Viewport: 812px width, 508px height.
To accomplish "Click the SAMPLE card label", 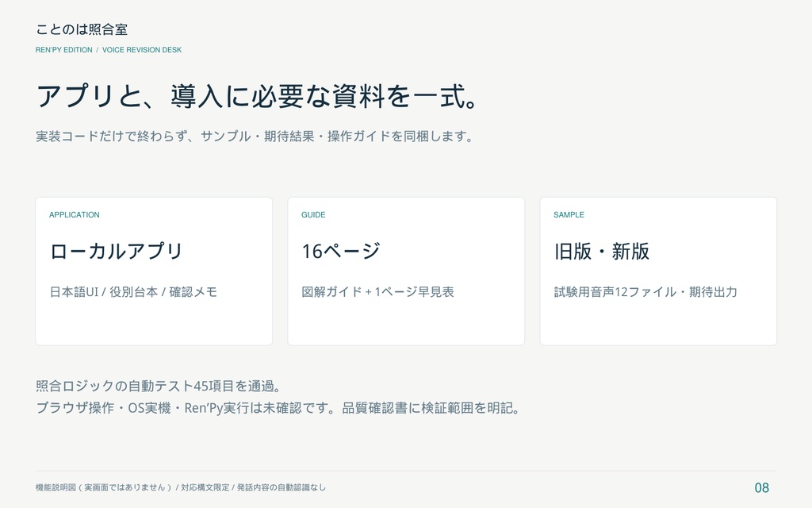I will point(569,214).
